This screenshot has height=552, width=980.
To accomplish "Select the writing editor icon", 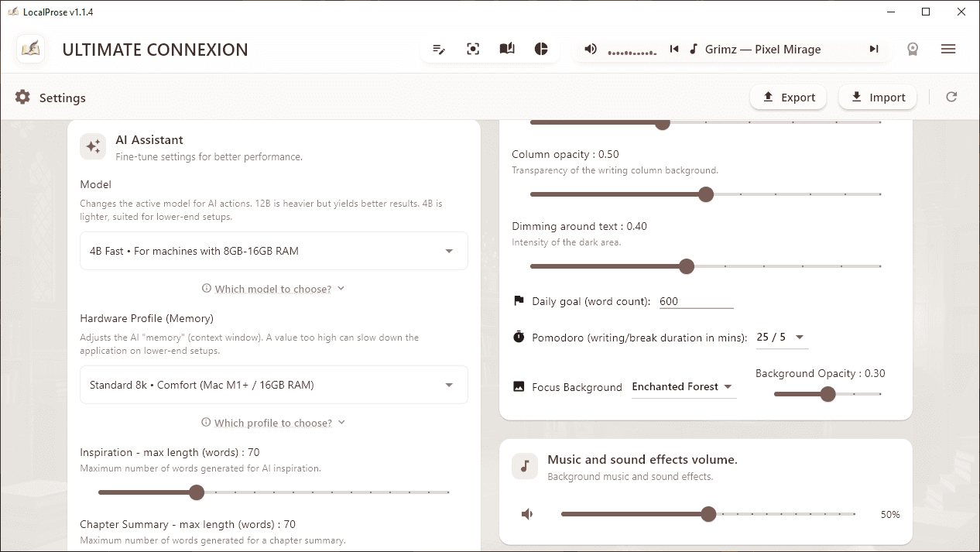I will coord(439,48).
